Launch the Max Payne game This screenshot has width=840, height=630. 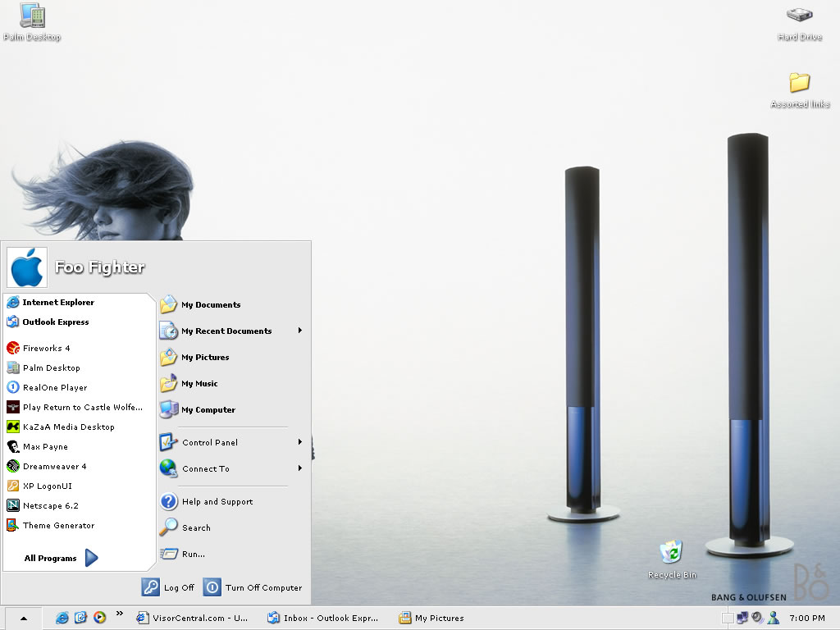point(45,447)
